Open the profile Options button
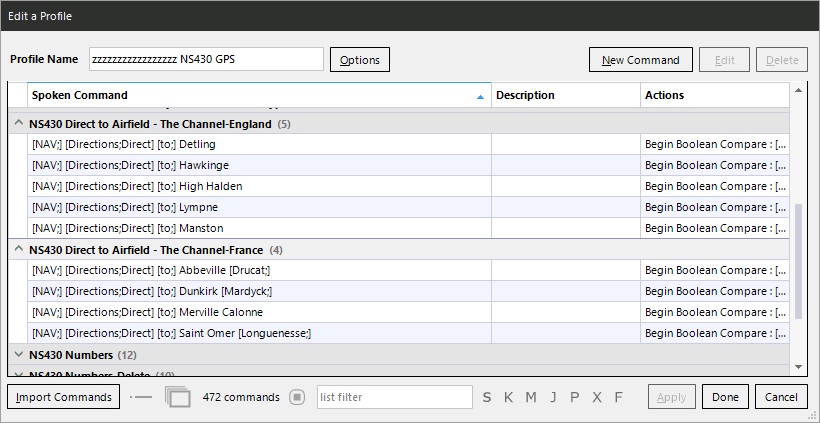The image size is (820, 423). pyautogui.click(x=359, y=60)
